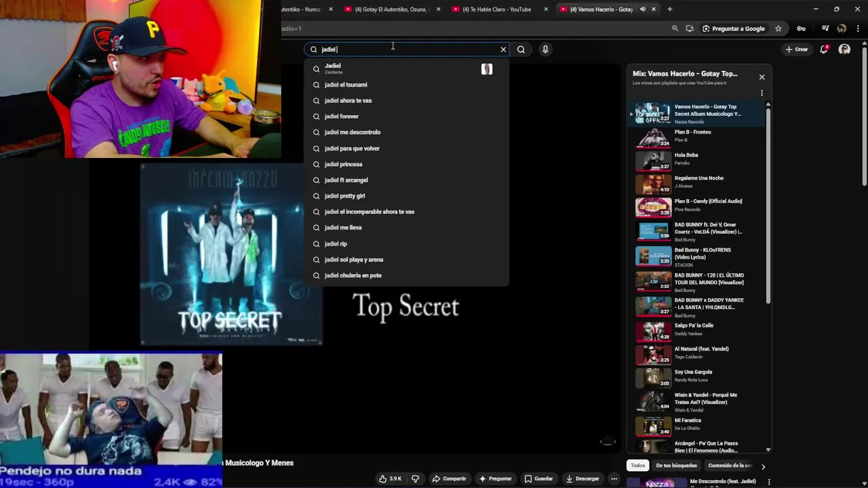Select suggestion 'jadiel forever'
The width and height of the screenshot is (868, 488).
407,117
